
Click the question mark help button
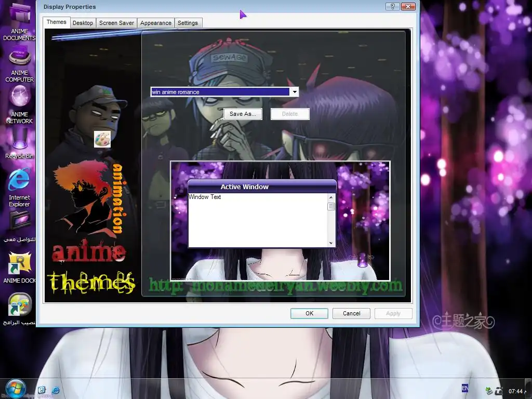tap(393, 6)
